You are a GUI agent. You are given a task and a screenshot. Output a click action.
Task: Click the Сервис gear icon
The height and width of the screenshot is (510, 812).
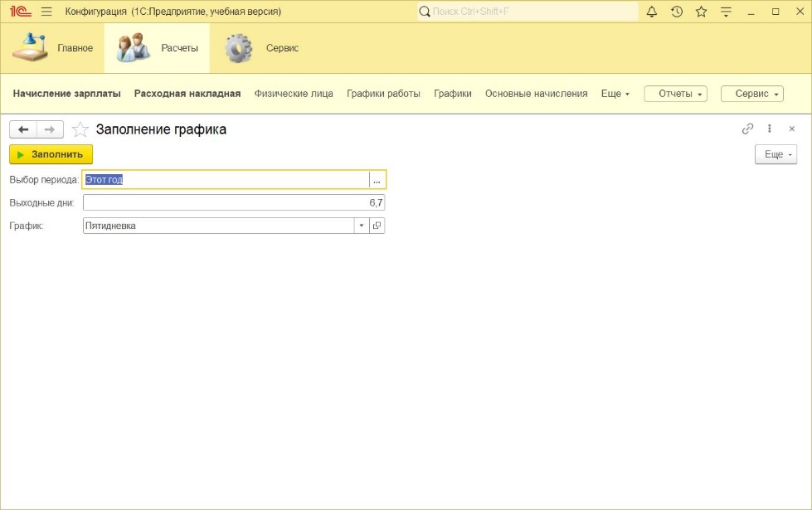pyautogui.click(x=238, y=48)
